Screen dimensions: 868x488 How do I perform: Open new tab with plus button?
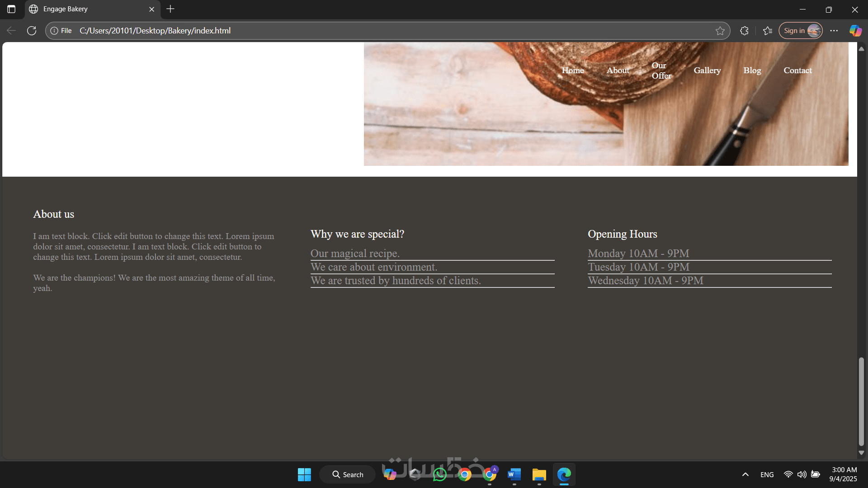[170, 9]
